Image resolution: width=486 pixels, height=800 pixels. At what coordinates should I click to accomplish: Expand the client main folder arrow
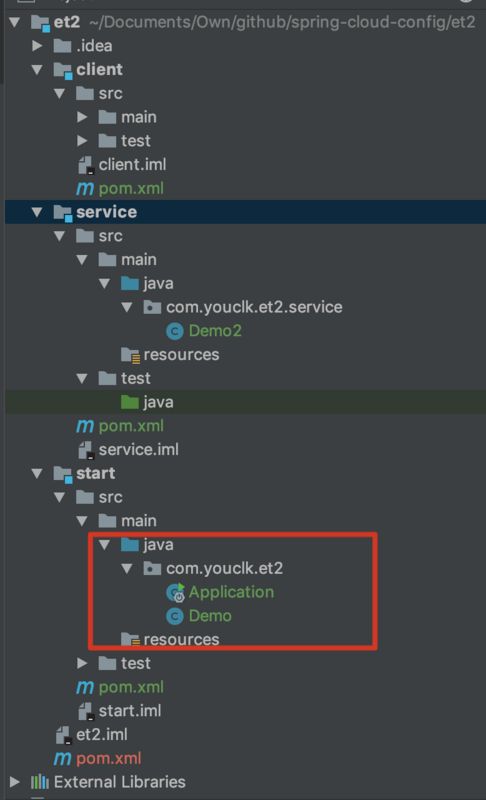(x=82, y=117)
